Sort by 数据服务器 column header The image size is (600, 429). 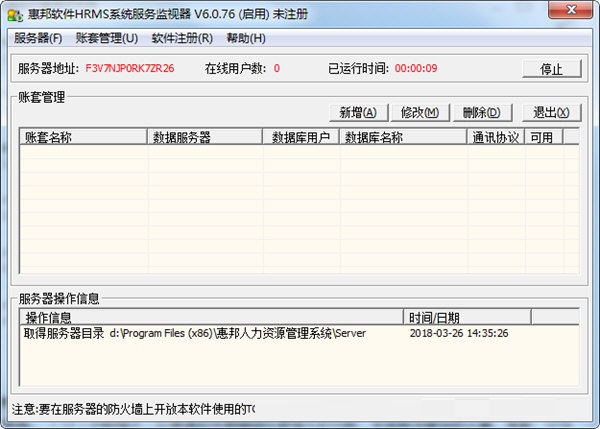pyautogui.click(x=205, y=137)
